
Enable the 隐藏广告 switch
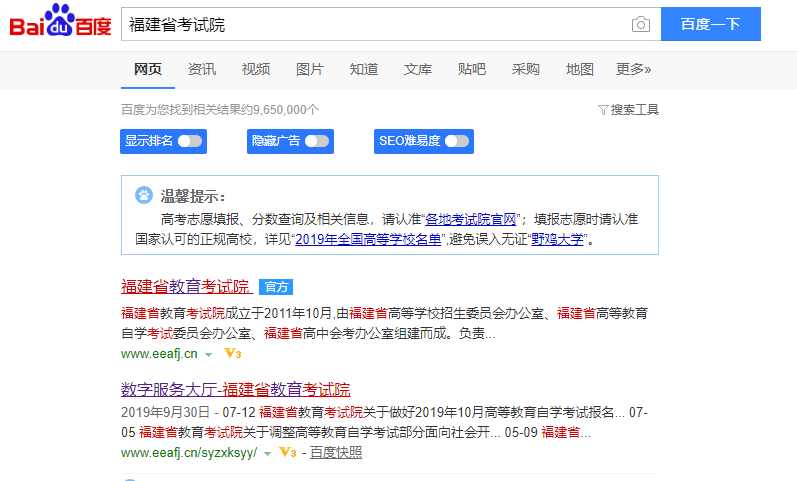[x=317, y=141]
